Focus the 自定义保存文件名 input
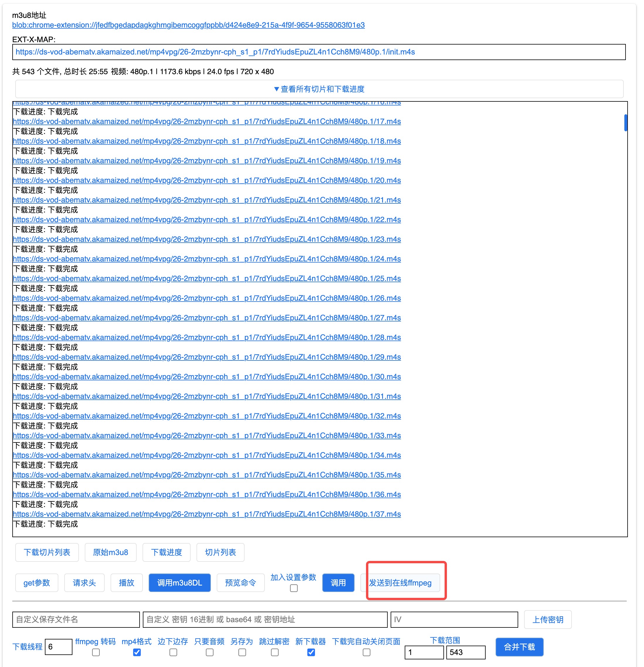 76,620
